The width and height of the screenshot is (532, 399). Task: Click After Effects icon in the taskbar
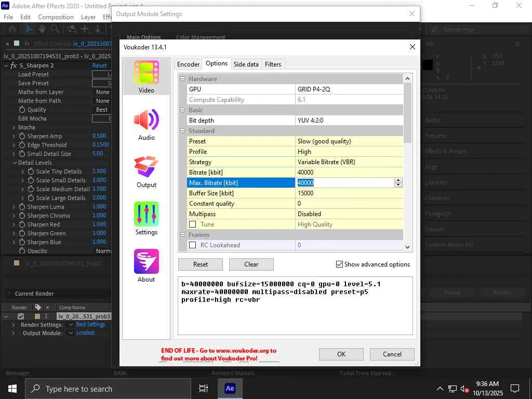point(230,389)
